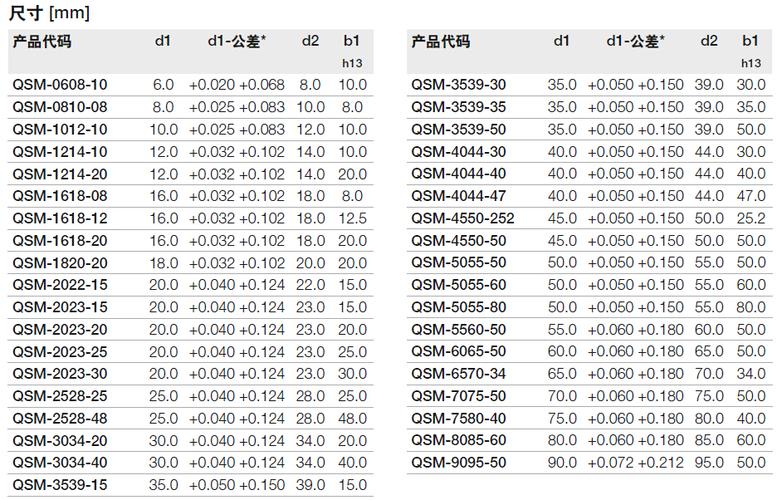Viewport: 782px width, 500px height.
Task: Click d2 value 85.0 in QSM-8085-60 row
Action: pyautogui.click(x=709, y=441)
